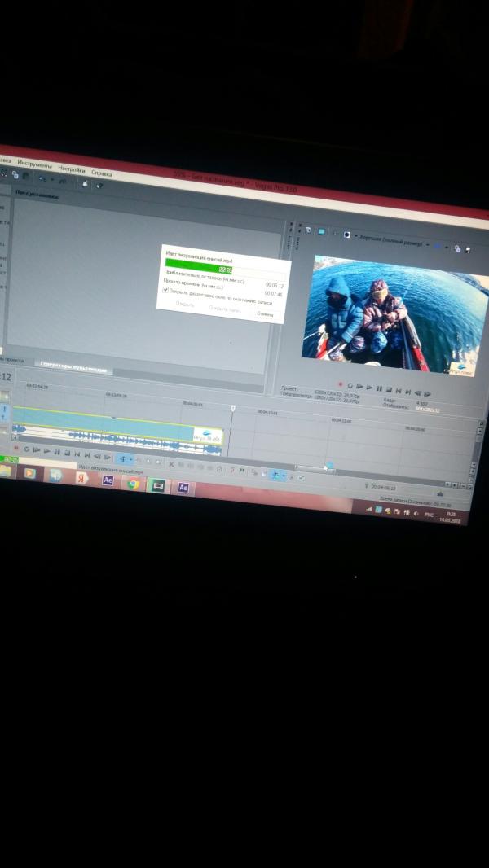Screen dimensions: 489x868
Task: Open the Настройки menu
Action: [72, 170]
